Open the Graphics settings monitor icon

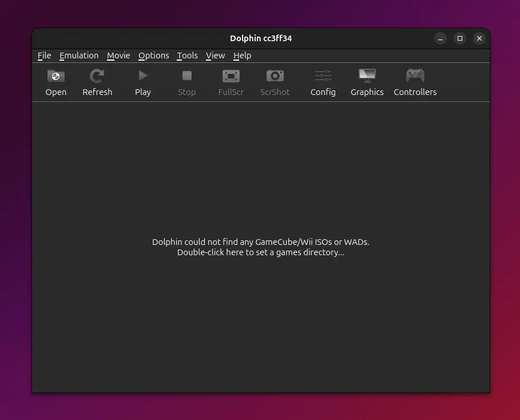click(367, 76)
